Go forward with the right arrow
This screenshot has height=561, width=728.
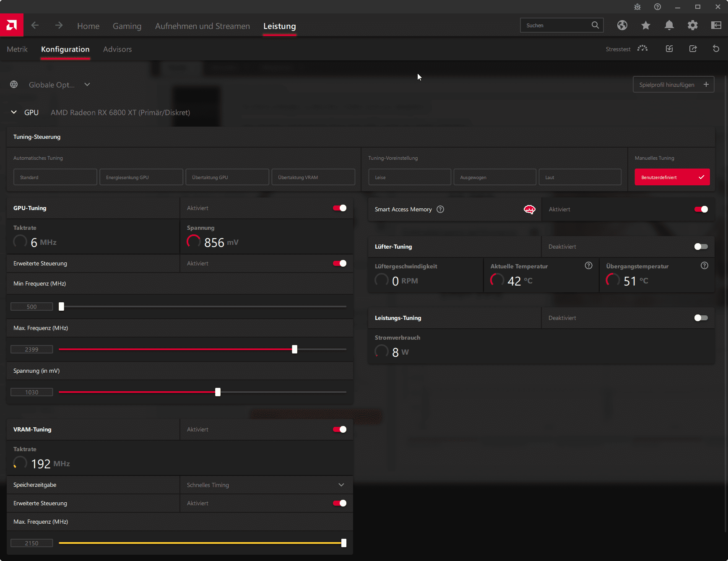pos(59,25)
